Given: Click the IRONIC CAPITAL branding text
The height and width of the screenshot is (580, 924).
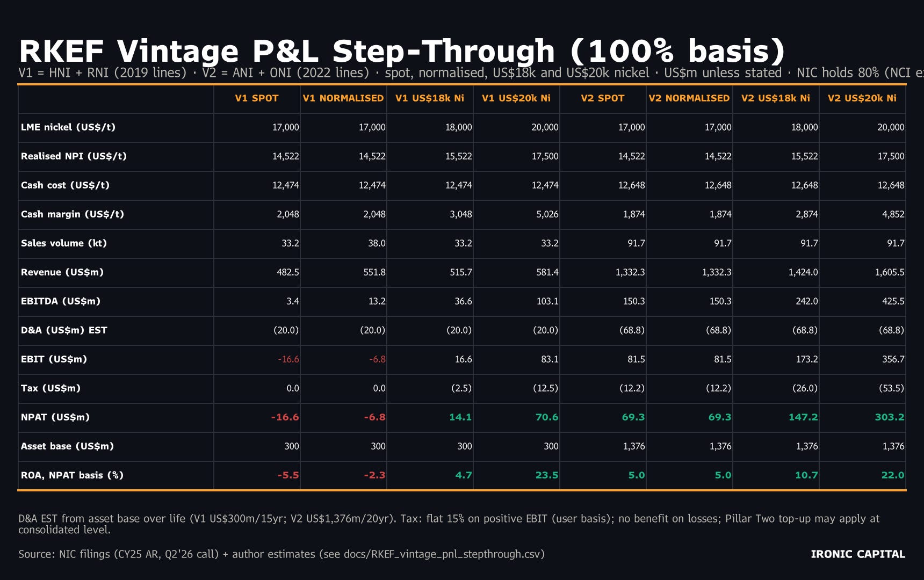Looking at the screenshot, I should coord(858,554).
